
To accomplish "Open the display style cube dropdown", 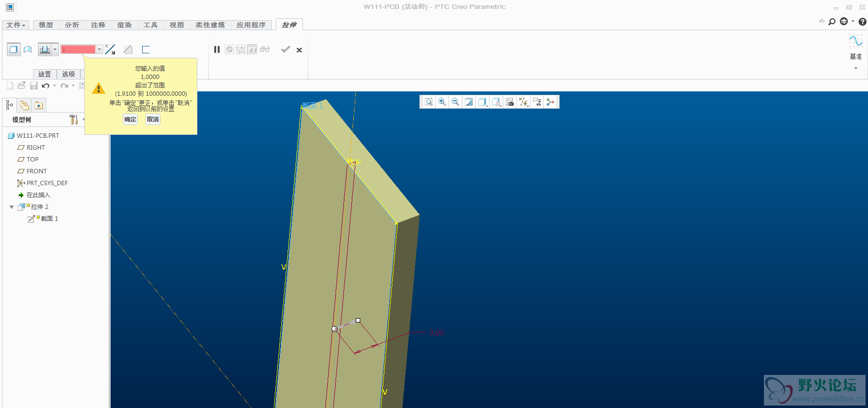I will 483,102.
